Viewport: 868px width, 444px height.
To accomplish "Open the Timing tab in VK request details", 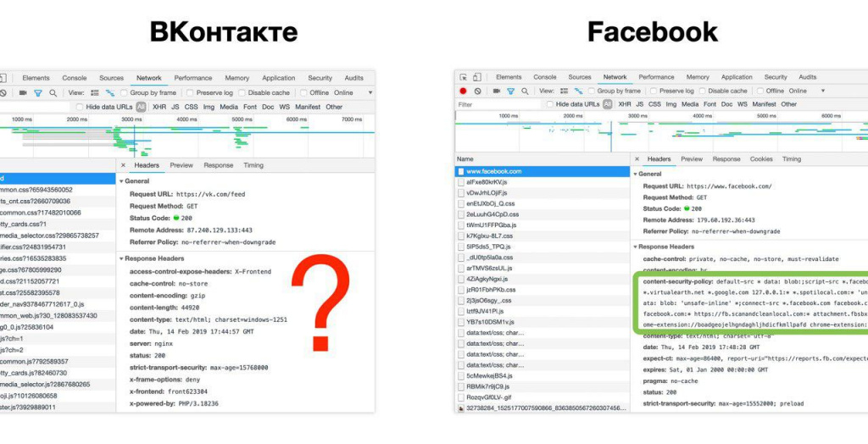I will tap(253, 165).
